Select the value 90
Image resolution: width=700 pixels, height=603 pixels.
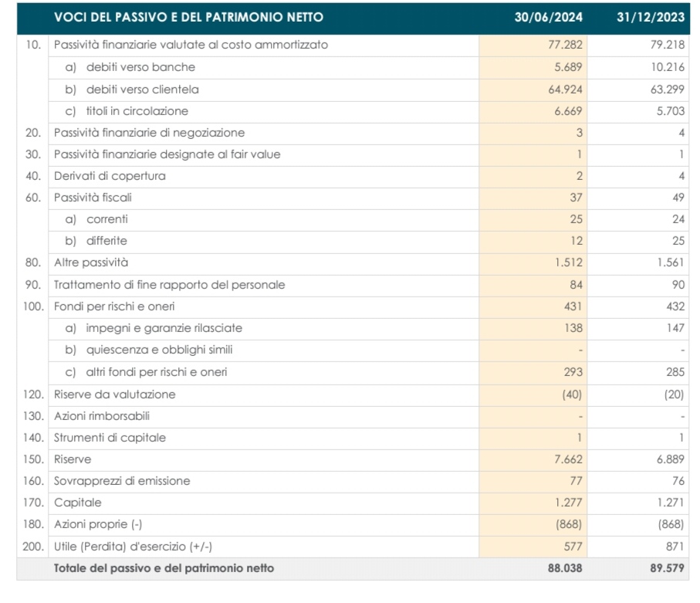[678, 285]
